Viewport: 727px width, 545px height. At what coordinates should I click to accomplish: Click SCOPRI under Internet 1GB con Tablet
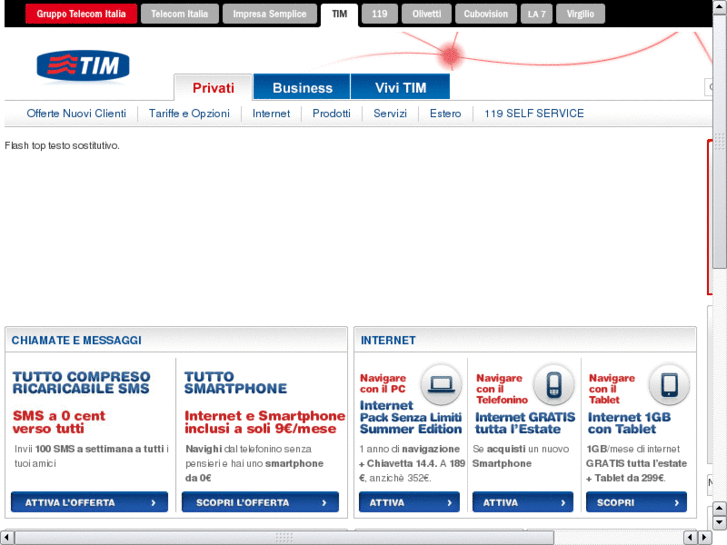(x=637, y=502)
